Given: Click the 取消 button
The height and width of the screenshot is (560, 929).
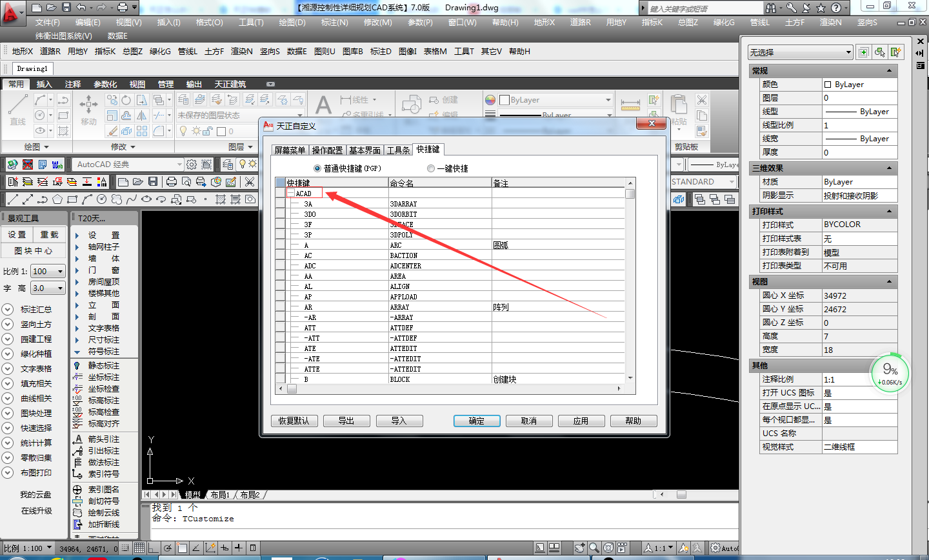Looking at the screenshot, I should pos(529,421).
